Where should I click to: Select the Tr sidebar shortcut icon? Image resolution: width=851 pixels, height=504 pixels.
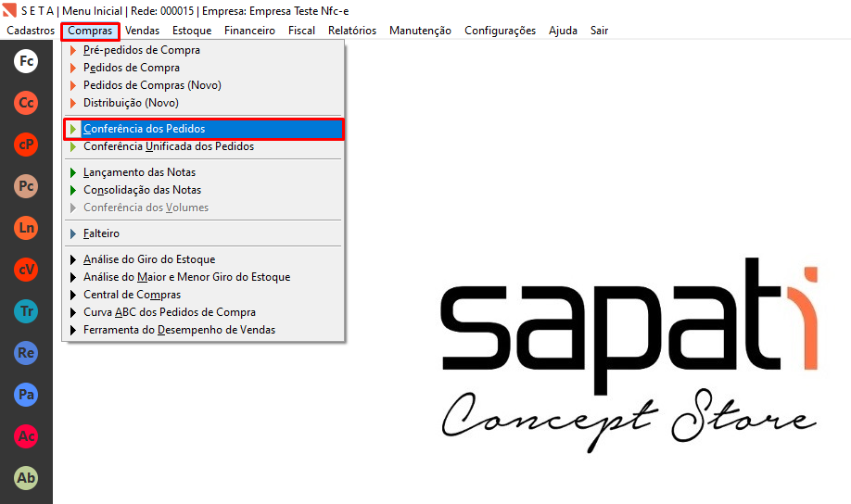pyautogui.click(x=26, y=311)
